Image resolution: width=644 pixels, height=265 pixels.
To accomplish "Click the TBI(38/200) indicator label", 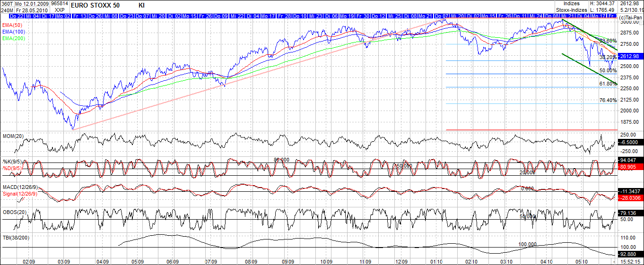I will (x=16, y=238).
